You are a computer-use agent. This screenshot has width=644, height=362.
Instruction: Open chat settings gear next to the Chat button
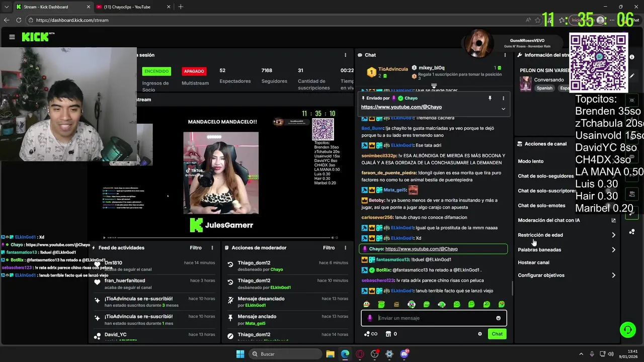point(480,334)
